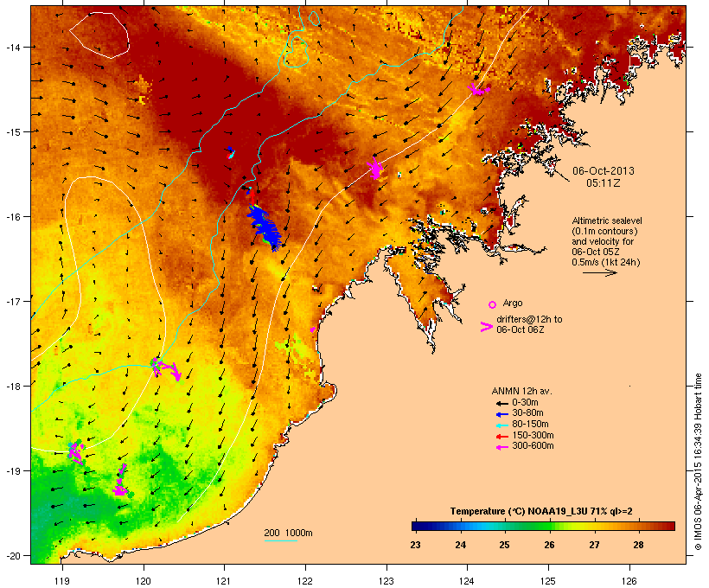
Task: Click the '0-30m' legend label
Action: click(x=525, y=403)
